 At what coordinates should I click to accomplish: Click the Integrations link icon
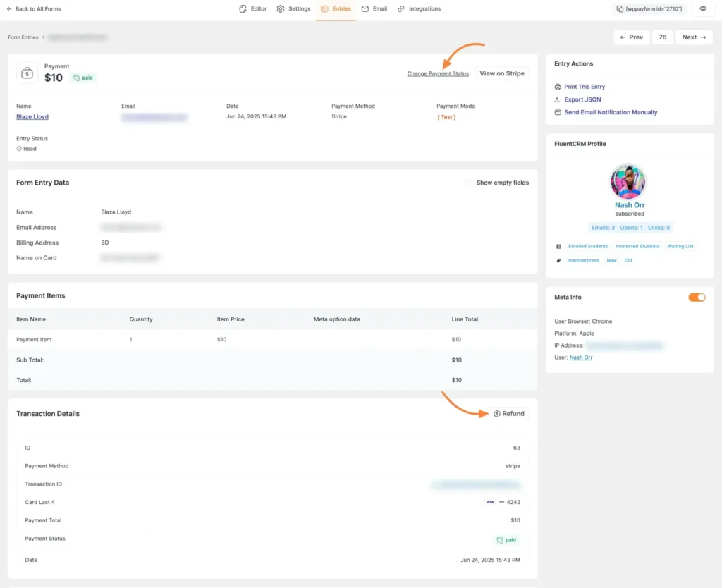click(x=401, y=8)
